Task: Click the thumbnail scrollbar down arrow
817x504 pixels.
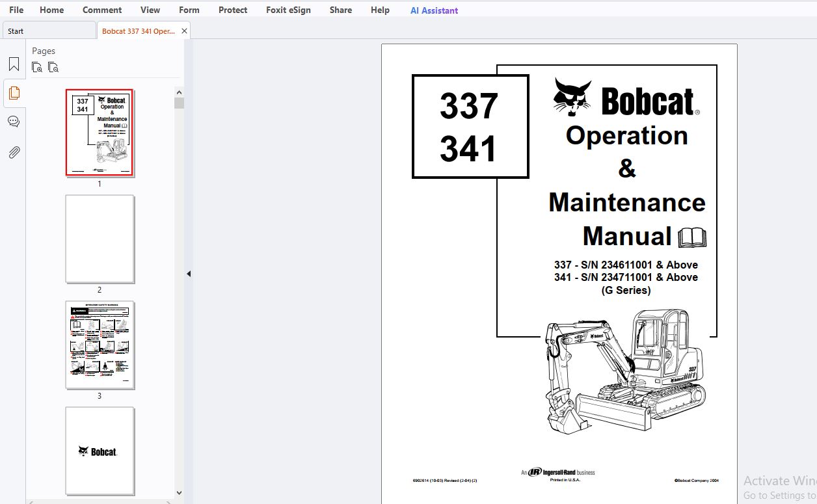Action: click(179, 493)
